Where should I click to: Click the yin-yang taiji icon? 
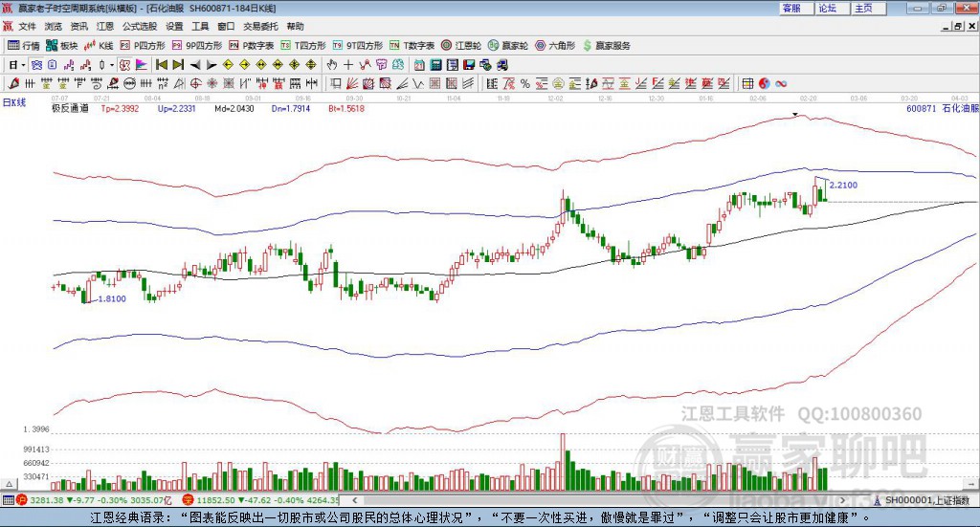click(764, 83)
